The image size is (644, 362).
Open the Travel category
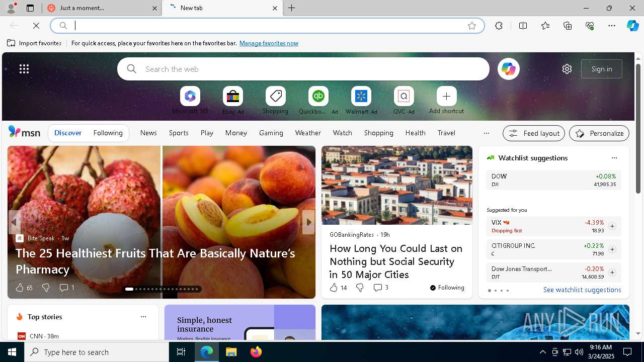click(x=446, y=133)
